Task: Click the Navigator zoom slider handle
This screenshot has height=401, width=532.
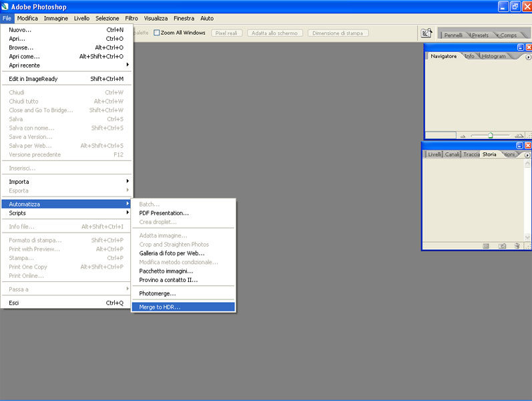Action: coord(491,136)
